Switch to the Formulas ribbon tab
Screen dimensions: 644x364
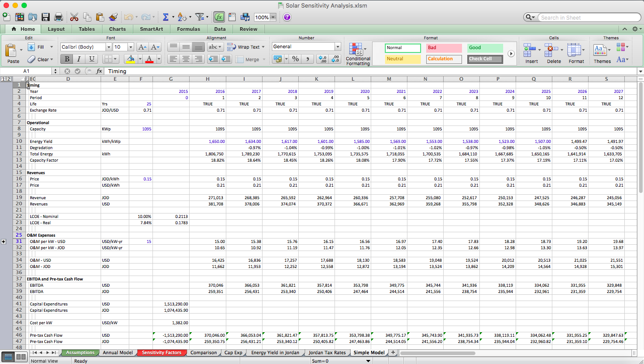click(x=188, y=29)
